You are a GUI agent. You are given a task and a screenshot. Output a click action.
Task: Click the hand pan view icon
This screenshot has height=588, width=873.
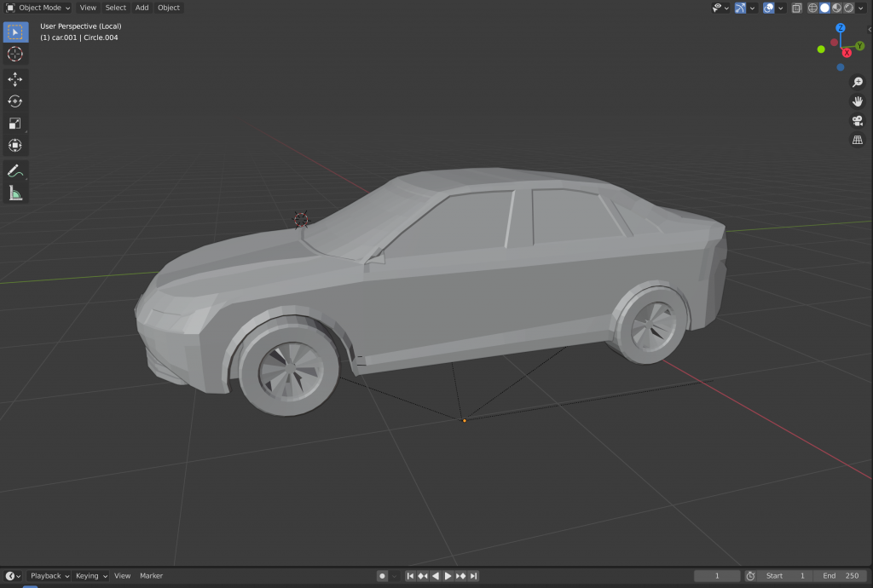[x=858, y=101]
